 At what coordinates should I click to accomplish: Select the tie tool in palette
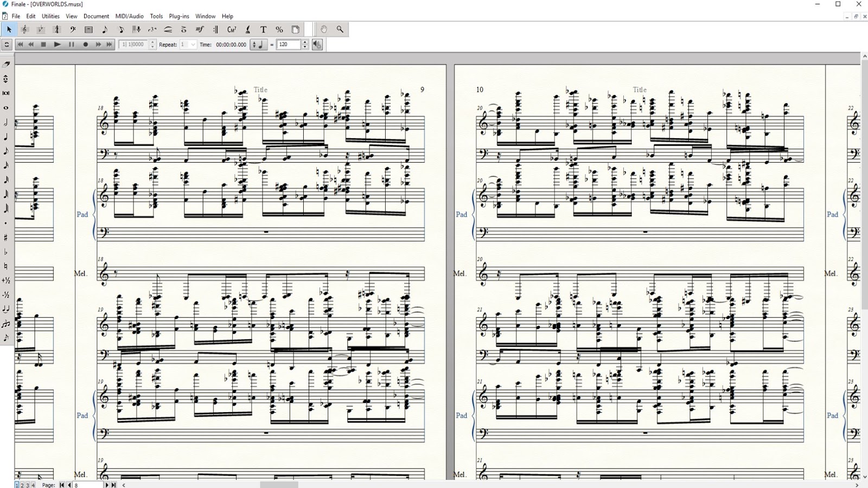coord(6,309)
